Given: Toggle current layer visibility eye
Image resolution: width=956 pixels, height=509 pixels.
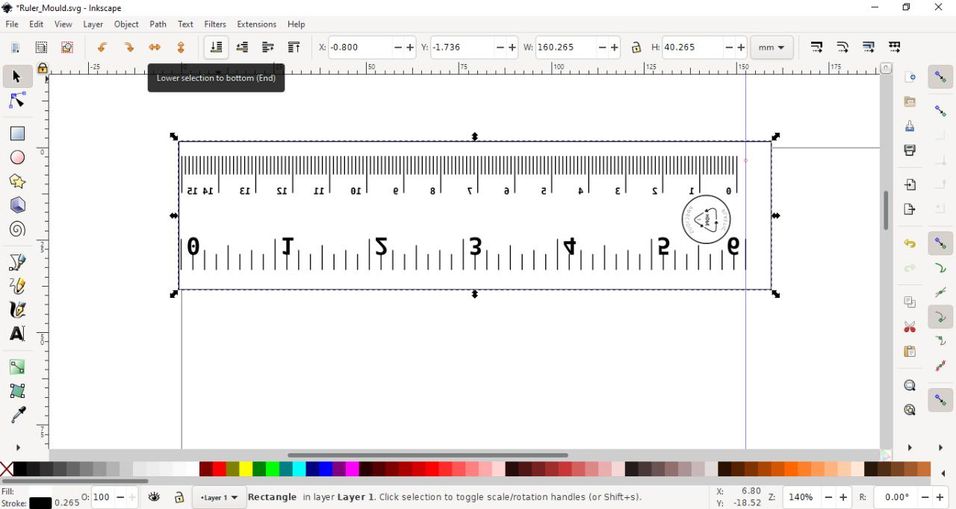Looking at the screenshot, I should click(x=154, y=497).
